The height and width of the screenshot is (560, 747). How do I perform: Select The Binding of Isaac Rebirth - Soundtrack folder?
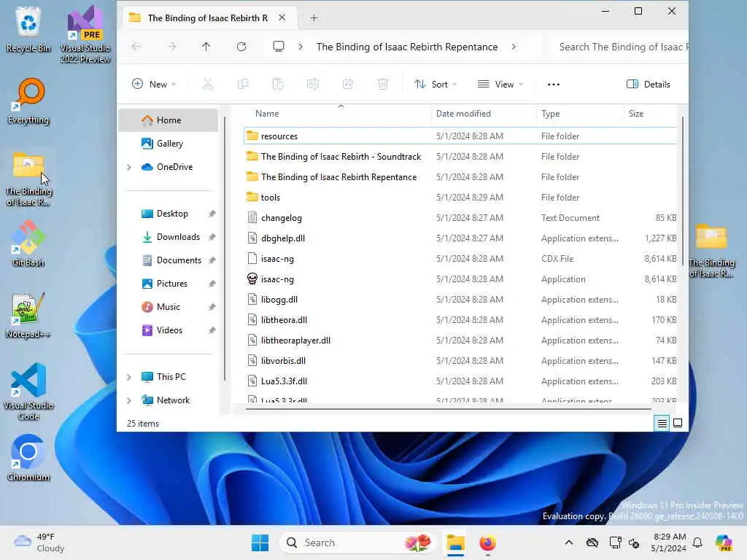tap(460, 157)
